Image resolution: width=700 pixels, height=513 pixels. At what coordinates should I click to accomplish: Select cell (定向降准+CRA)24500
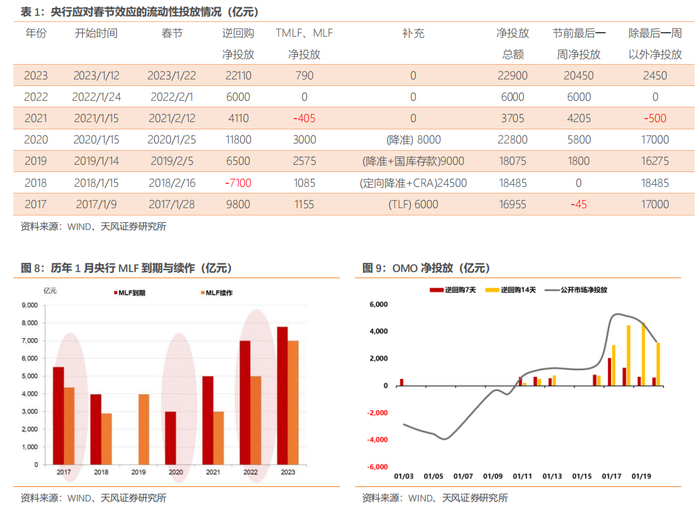pos(413,183)
